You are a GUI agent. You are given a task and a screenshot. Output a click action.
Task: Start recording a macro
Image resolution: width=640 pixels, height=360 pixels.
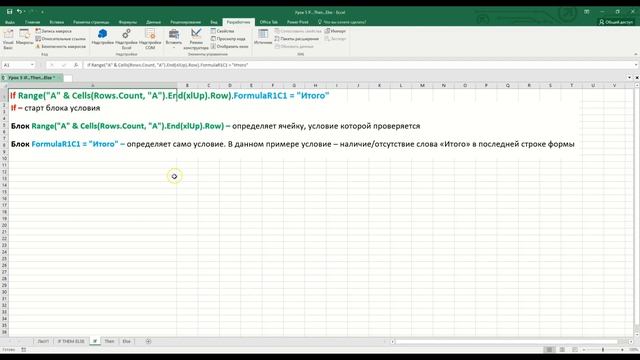(x=53, y=31)
